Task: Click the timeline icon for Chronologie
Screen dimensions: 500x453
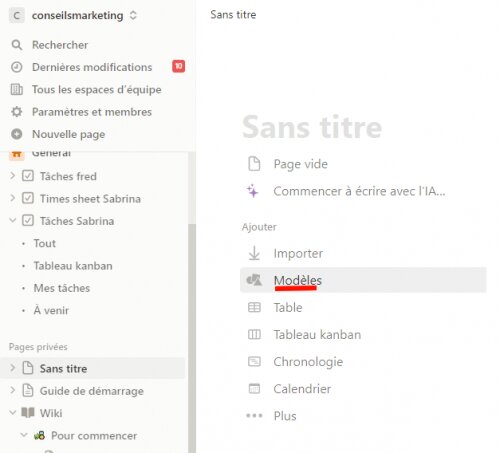Action: click(254, 361)
